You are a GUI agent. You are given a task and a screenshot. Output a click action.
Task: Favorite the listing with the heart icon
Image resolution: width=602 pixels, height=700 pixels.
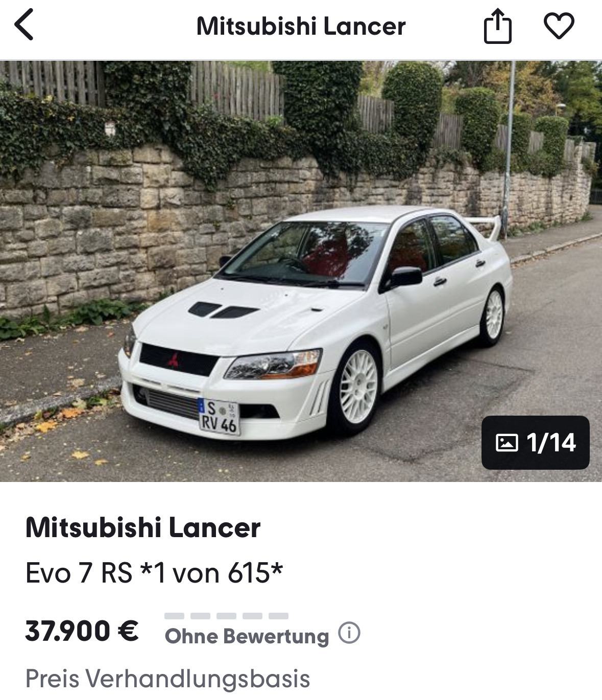point(559,26)
